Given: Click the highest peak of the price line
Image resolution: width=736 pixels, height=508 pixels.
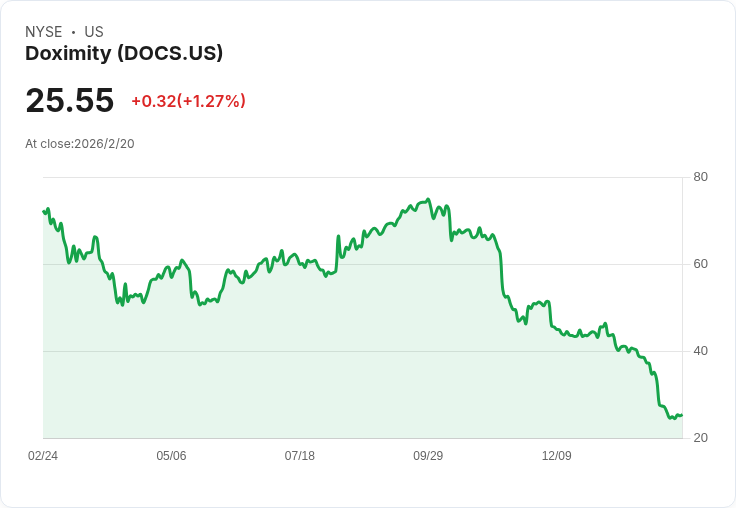Looking at the screenshot, I should click(428, 199).
